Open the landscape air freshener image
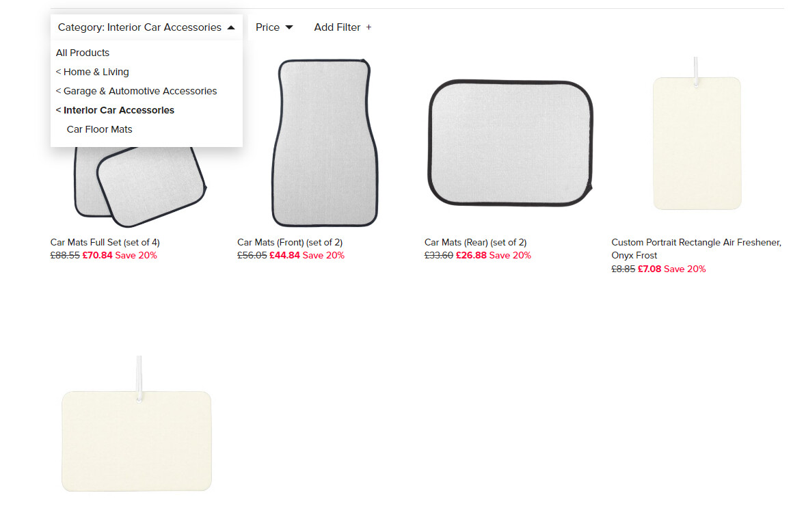This screenshot has height=532, width=791. pyautogui.click(x=137, y=423)
